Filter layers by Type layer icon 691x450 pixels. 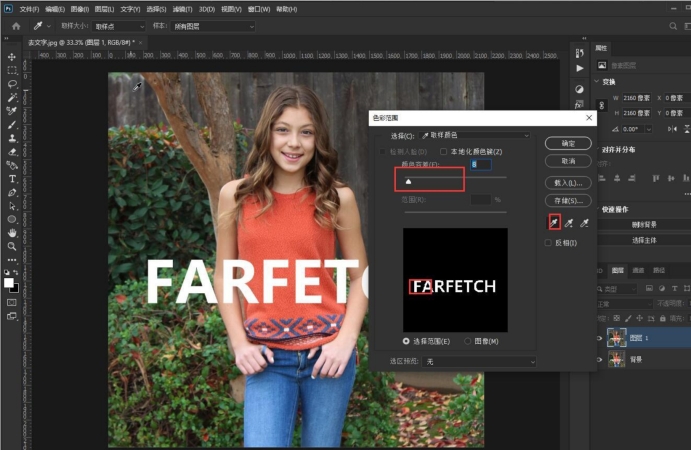click(x=674, y=289)
